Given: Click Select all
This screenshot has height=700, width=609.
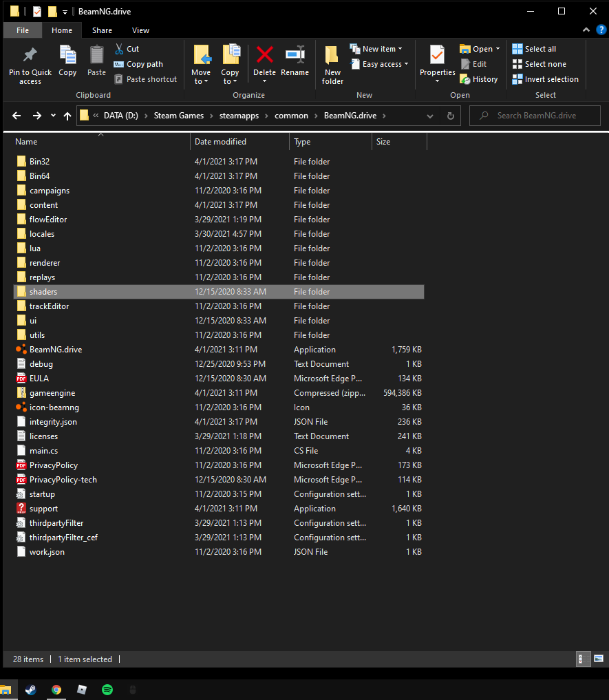Looking at the screenshot, I should coord(534,49).
